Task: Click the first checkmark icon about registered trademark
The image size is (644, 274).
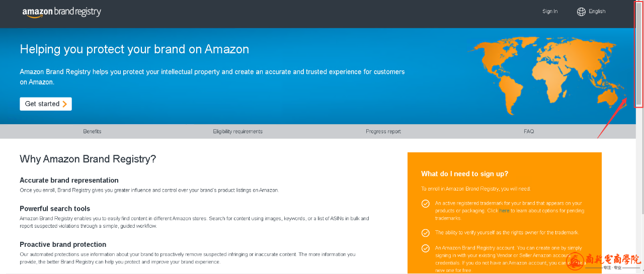Action: [x=426, y=204]
